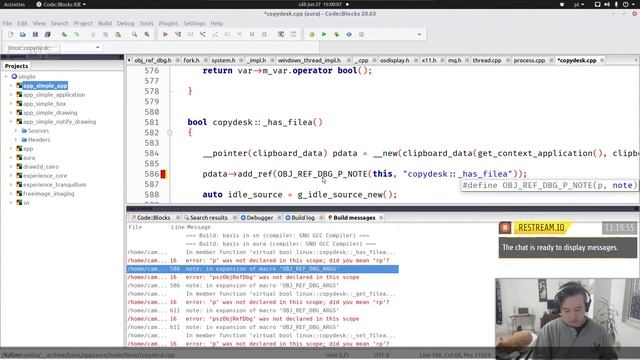
Task: Close the Build messages panel tab
Action: click(381, 218)
